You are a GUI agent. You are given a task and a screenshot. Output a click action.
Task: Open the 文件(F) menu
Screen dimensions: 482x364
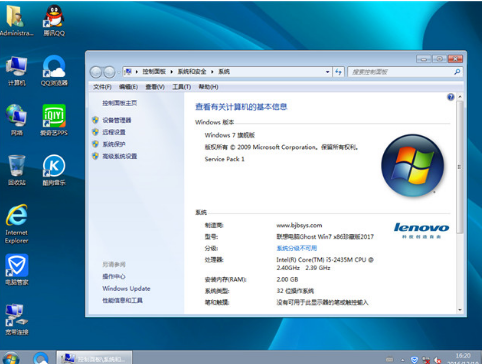click(x=102, y=87)
